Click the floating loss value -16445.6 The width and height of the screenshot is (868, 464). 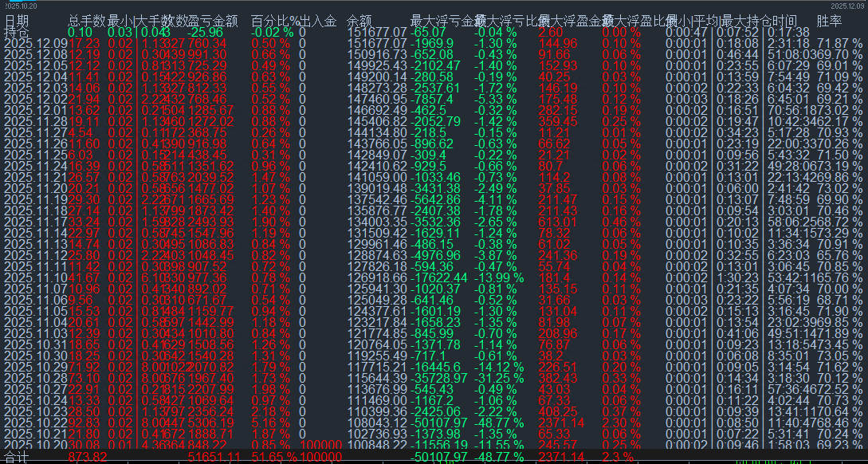pos(436,366)
